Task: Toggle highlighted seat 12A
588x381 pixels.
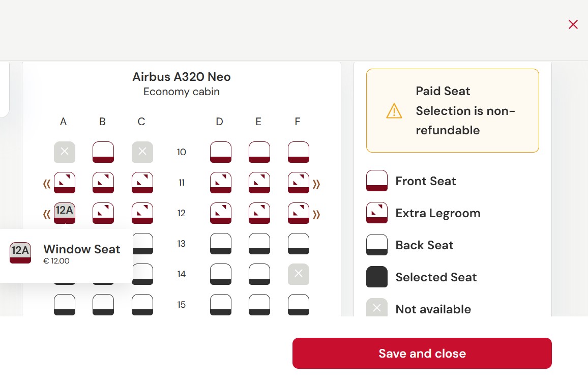Action: point(65,212)
